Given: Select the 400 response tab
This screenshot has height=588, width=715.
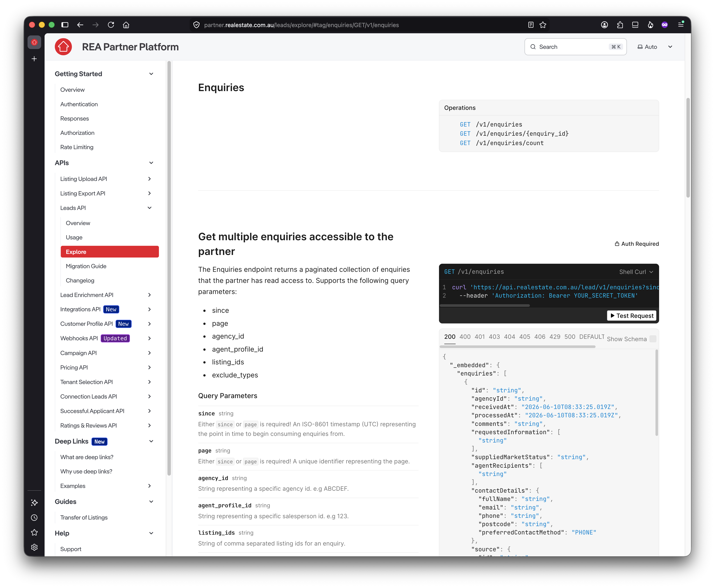Looking at the screenshot, I should click(x=465, y=337).
